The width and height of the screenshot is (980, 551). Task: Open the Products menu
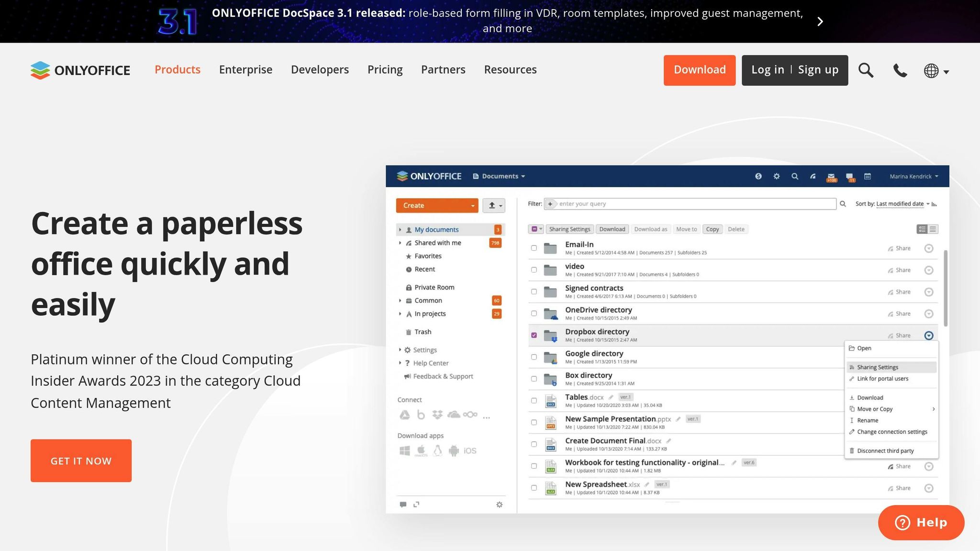(178, 70)
